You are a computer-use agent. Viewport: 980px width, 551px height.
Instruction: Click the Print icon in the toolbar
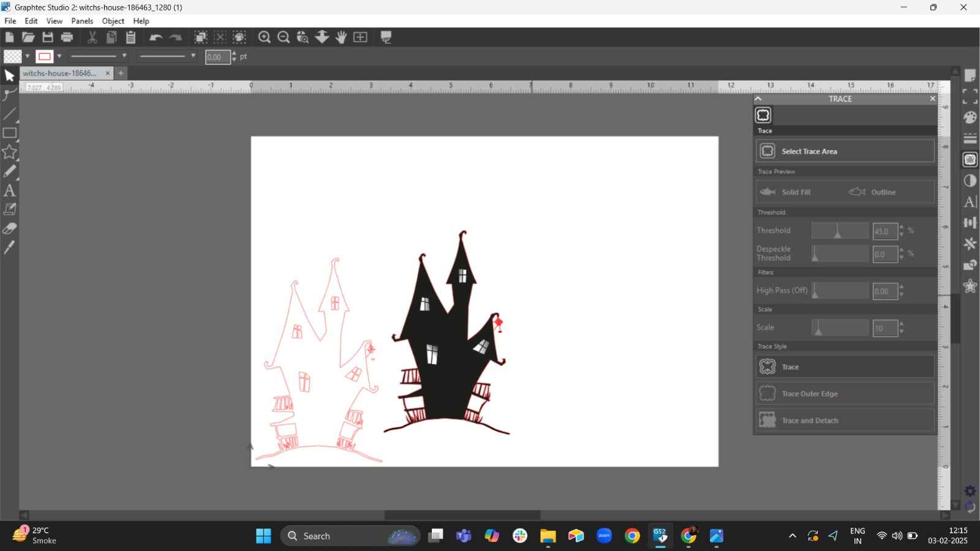(x=67, y=37)
